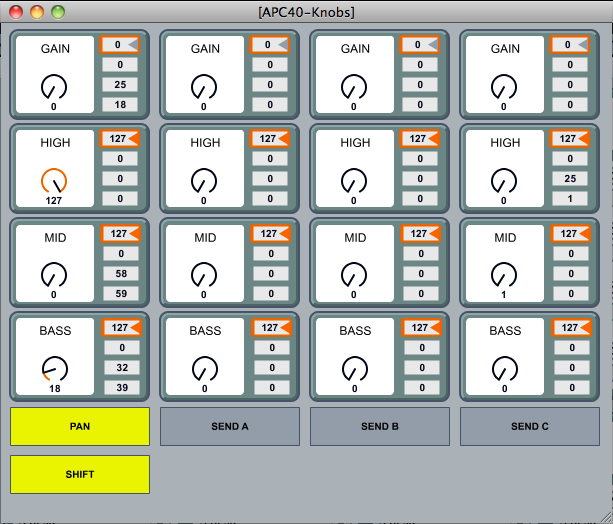Click the GAIN dial in the first column
The image size is (613, 524).
pos(54,87)
